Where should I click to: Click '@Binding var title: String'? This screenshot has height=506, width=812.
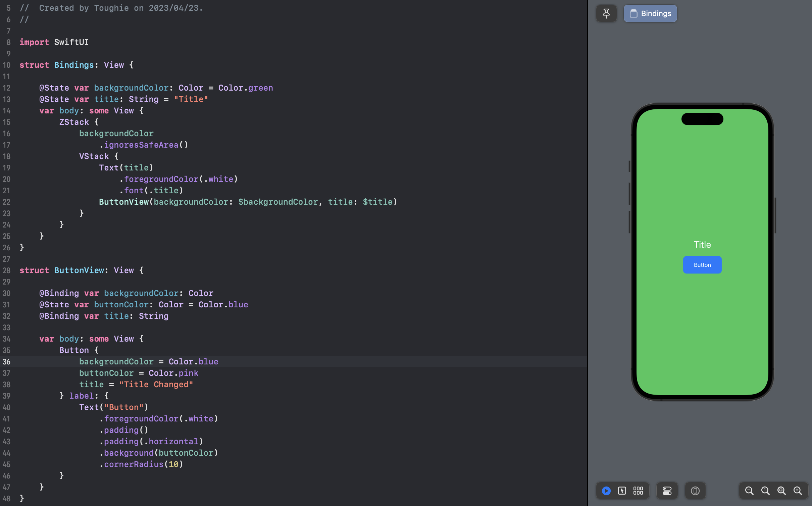pyautogui.click(x=104, y=316)
